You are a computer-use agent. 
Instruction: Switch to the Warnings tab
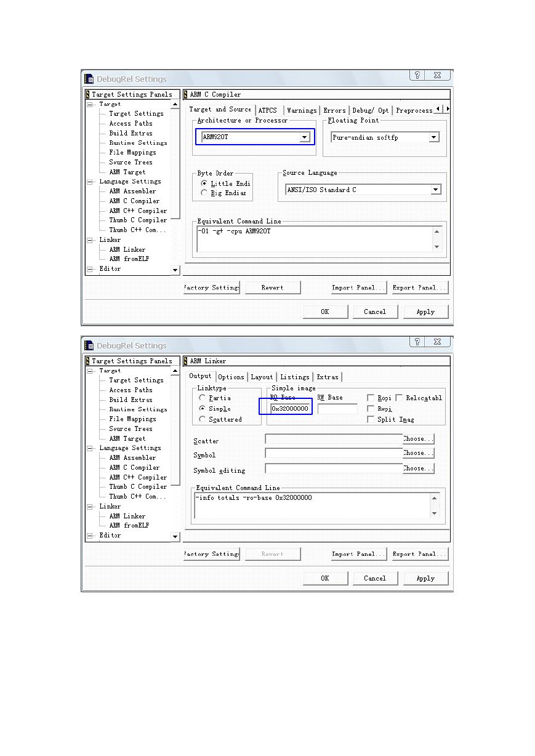click(302, 110)
